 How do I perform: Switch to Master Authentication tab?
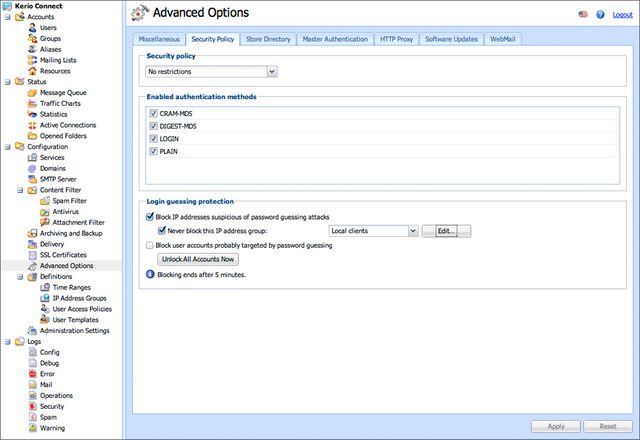[x=335, y=39]
